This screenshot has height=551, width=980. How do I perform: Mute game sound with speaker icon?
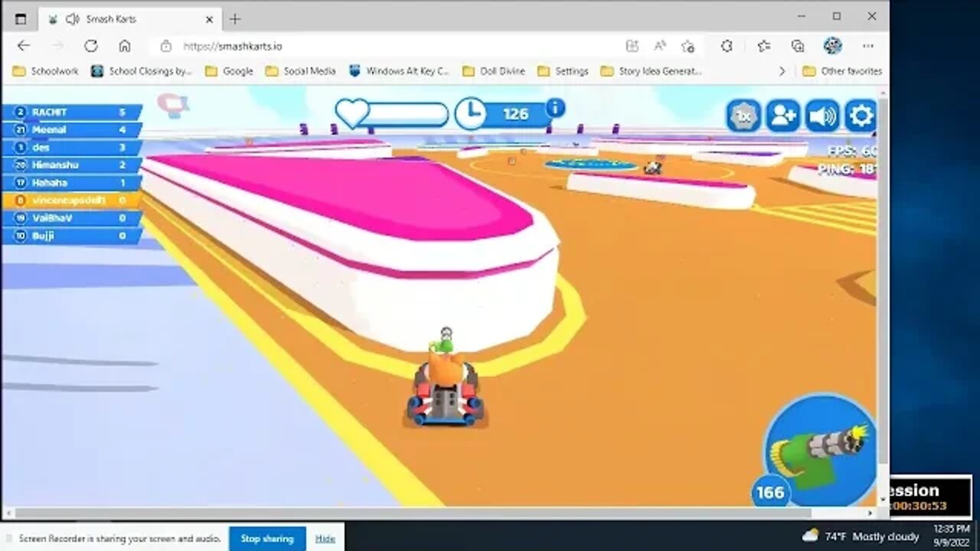click(822, 116)
